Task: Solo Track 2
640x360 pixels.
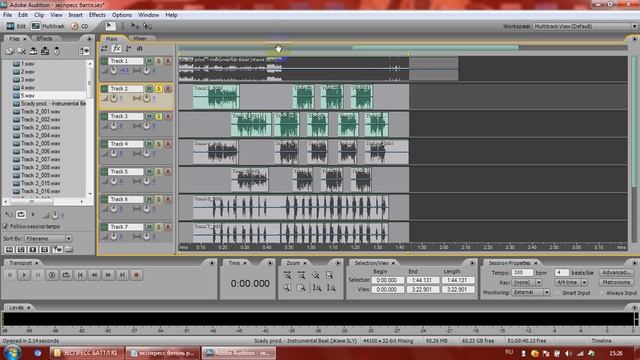Action: pyautogui.click(x=158, y=89)
